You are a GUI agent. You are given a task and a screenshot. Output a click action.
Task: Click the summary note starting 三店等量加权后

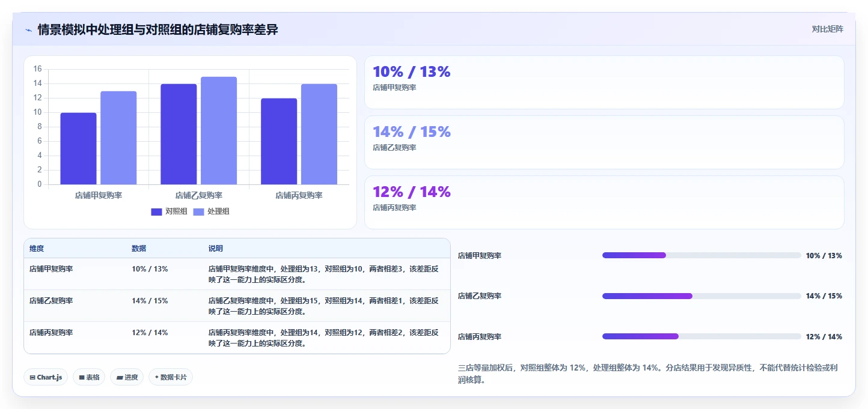coord(648,374)
